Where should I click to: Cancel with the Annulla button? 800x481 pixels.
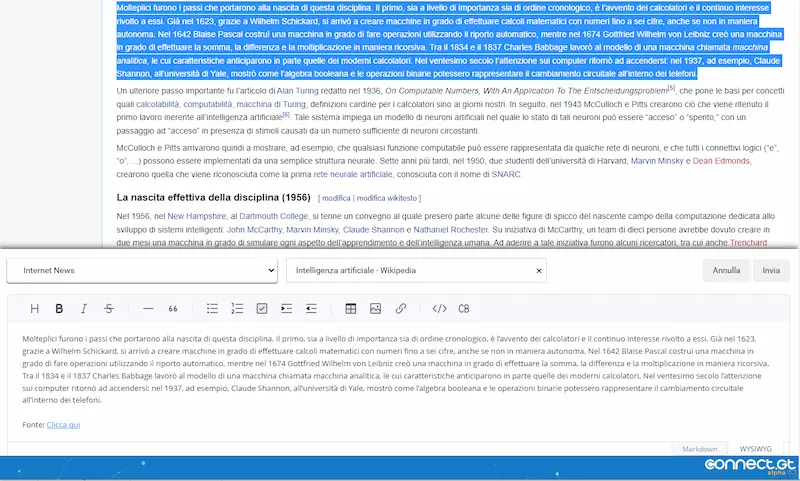point(726,270)
